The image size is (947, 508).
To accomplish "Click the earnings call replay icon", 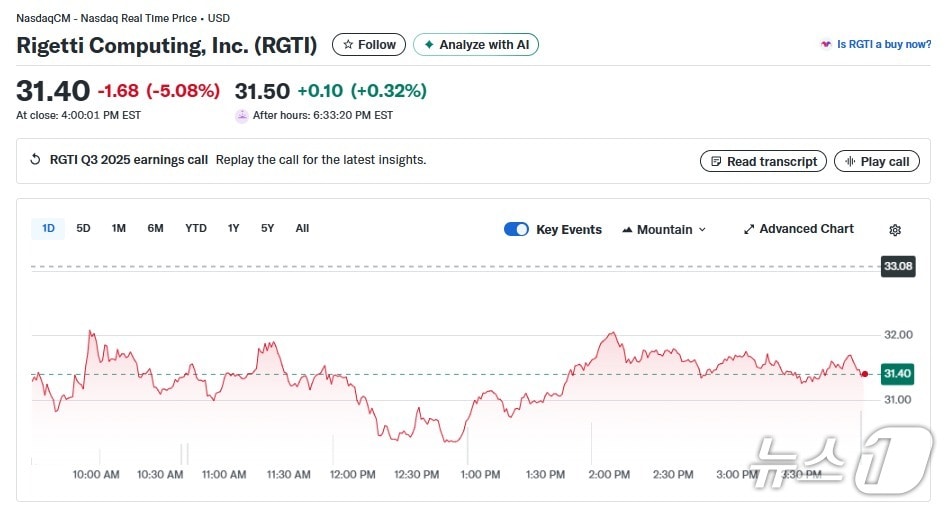I will (36, 160).
